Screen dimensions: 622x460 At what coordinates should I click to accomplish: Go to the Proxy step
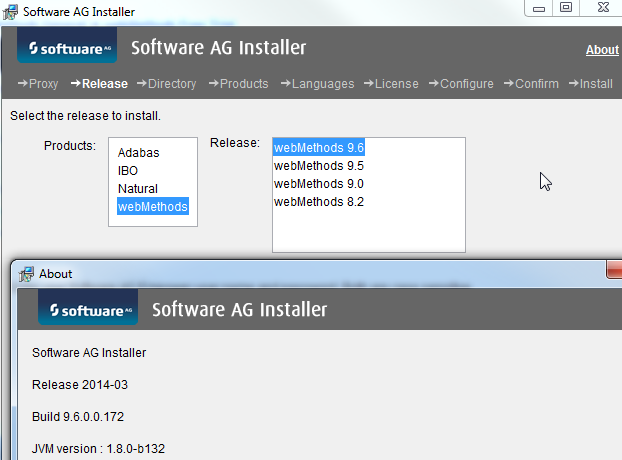click(38, 84)
